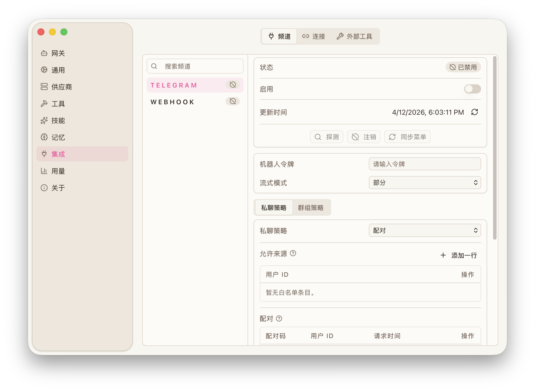Expand the 外部工具 options

(x=355, y=36)
